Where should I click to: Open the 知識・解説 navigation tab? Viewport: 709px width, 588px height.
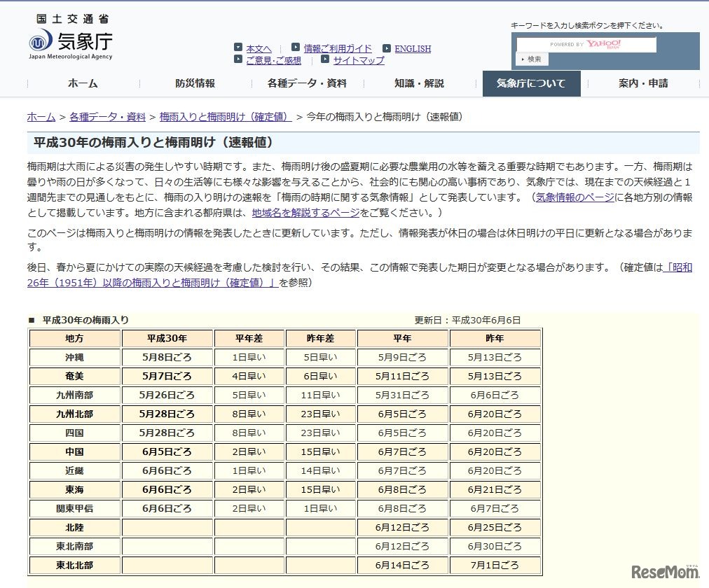(x=419, y=83)
